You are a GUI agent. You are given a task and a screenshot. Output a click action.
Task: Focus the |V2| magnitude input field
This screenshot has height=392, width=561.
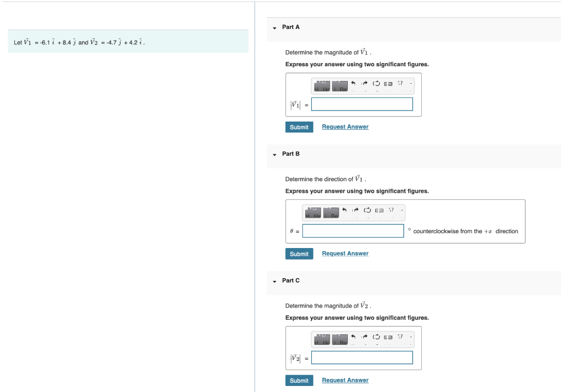[x=362, y=358]
